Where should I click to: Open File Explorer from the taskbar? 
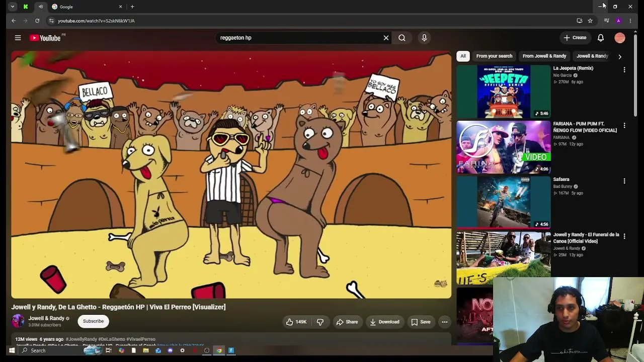pyautogui.click(x=146, y=350)
